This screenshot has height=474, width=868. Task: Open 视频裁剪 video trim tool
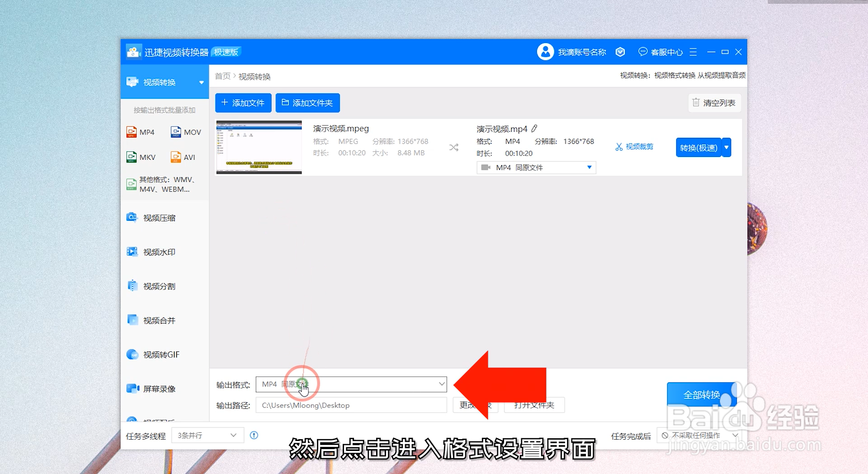[x=634, y=147]
